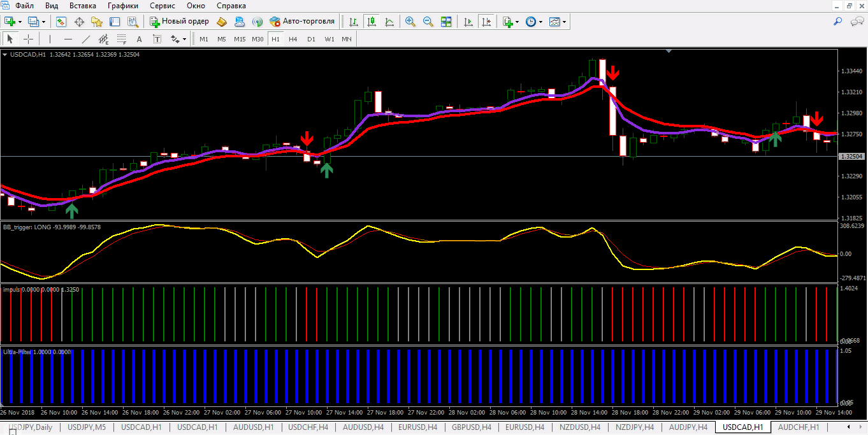Viewport: 868px width, 435px height.
Task: Open the Profiles icon
Action: 33,22
